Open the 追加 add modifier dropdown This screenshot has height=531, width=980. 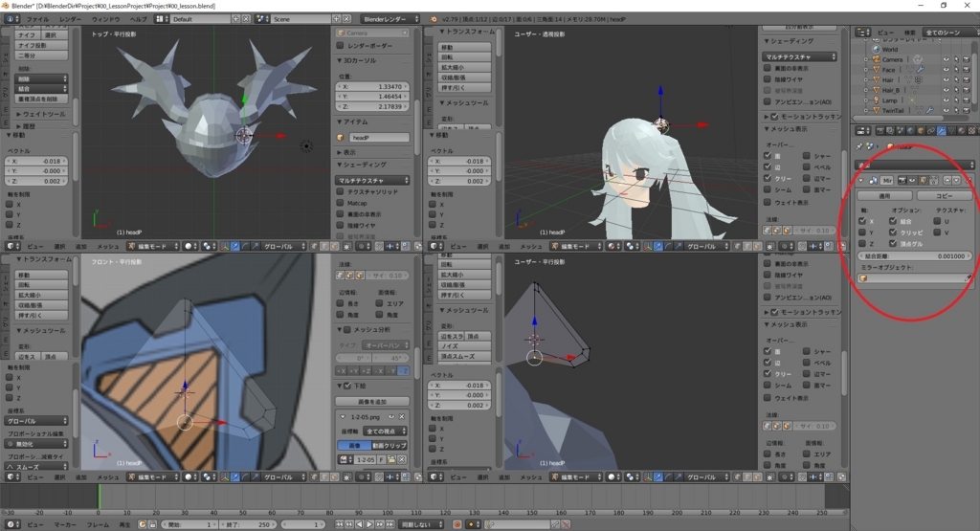click(x=914, y=165)
